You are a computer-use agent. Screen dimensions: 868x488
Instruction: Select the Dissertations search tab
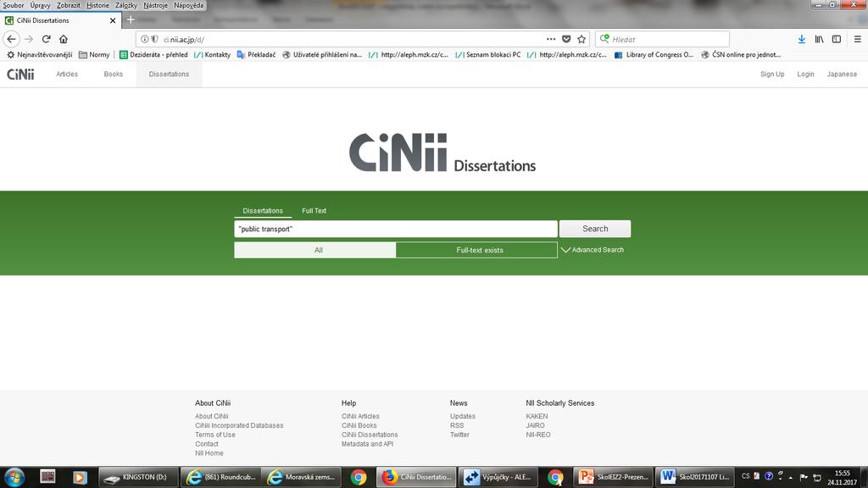click(x=263, y=211)
